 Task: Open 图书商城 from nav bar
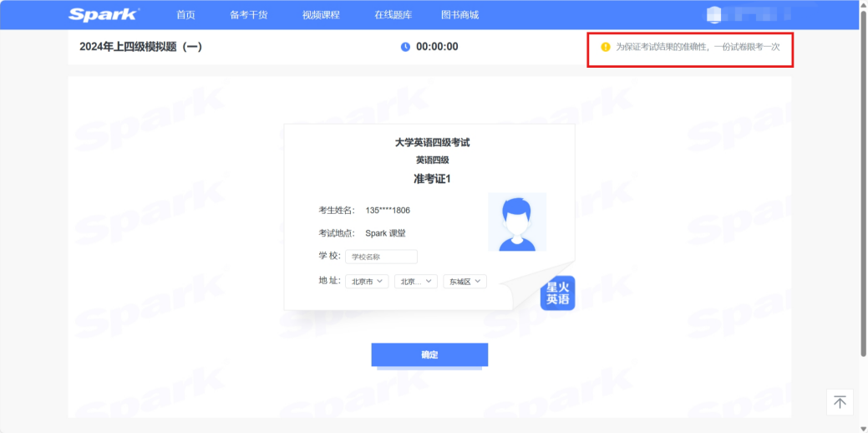[459, 15]
